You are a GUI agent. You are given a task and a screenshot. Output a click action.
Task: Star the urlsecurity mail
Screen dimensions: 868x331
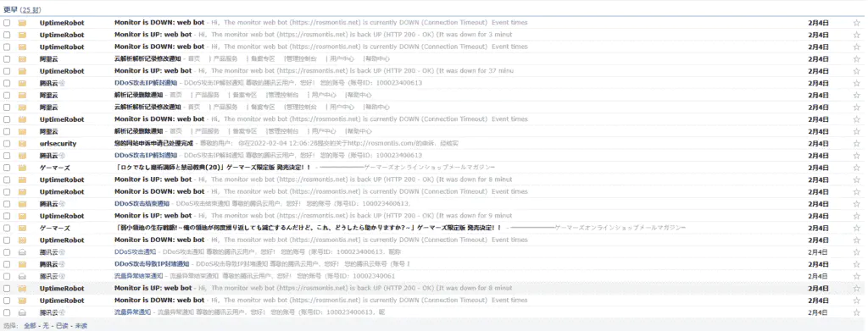tap(856, 144)
